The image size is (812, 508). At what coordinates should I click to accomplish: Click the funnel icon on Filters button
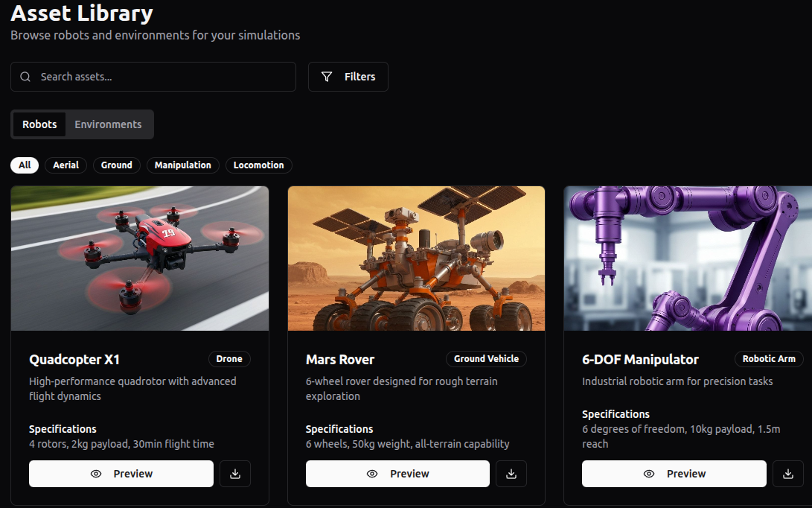click(x=327, y=76)
